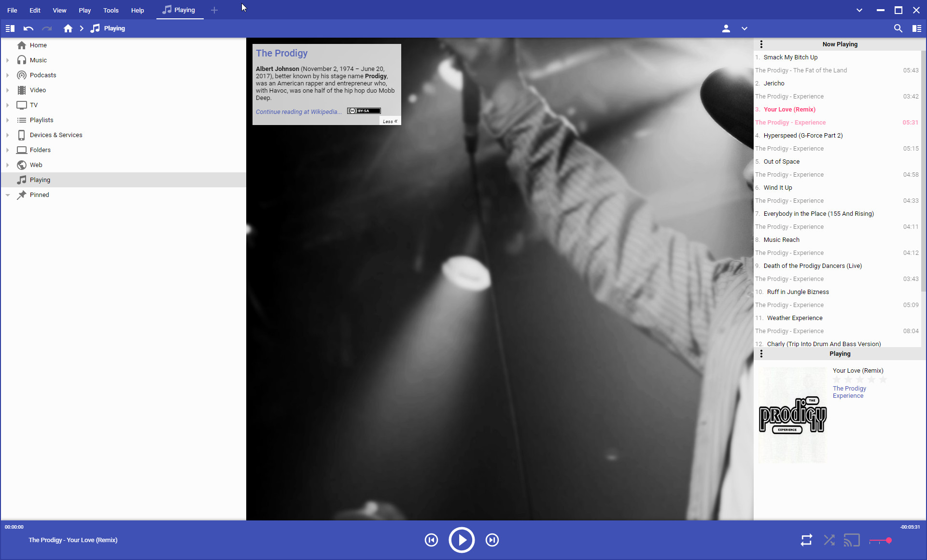Open the Now Playing three-dot menu

coord(761,44)
